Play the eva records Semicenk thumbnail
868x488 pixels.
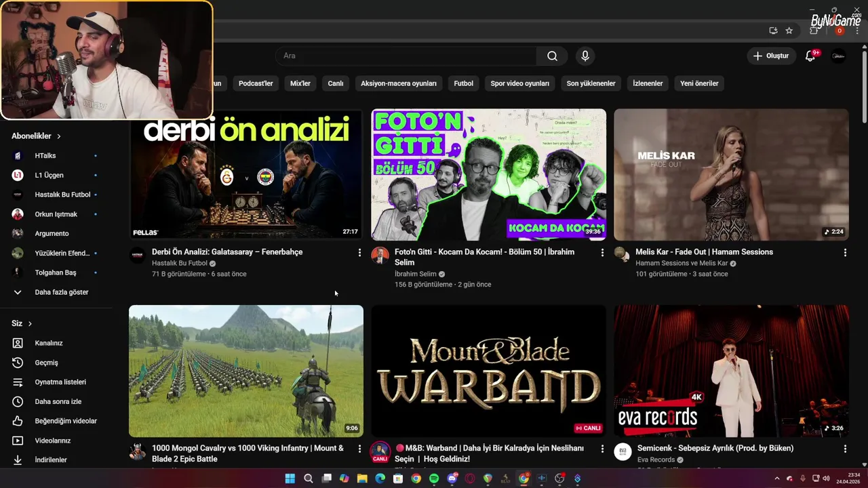pos(731,371)
